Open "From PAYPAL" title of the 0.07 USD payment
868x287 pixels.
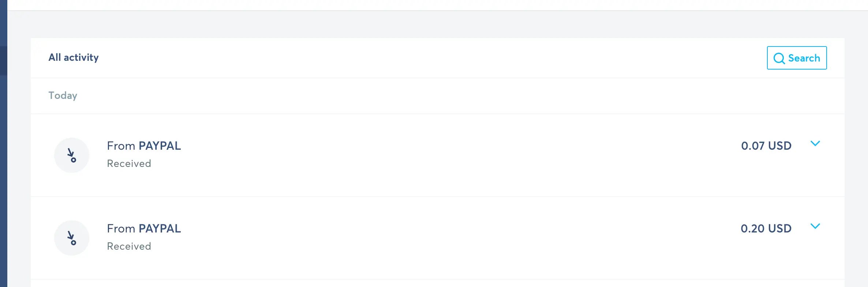click(x=144, y=146)
